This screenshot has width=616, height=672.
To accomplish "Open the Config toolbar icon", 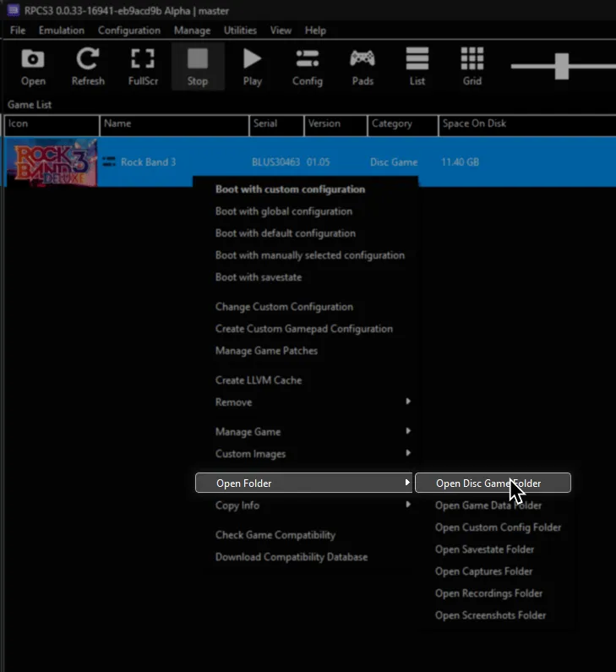I will point(307,67).
